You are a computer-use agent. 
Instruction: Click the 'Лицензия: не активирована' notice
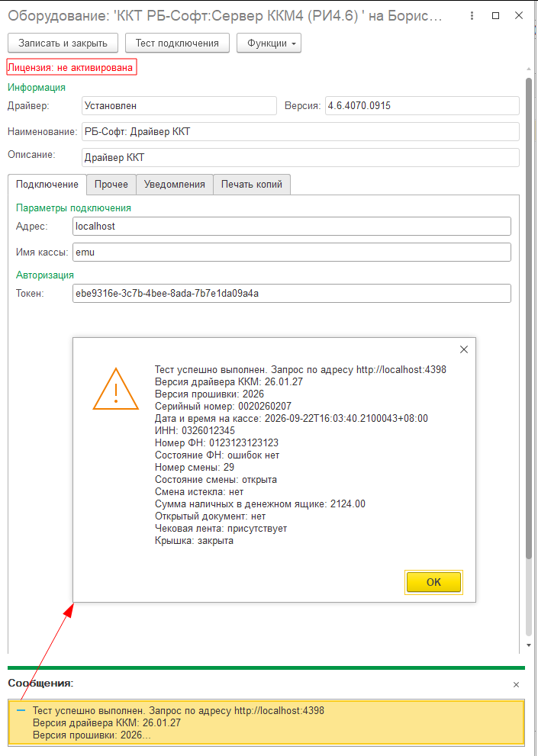point(72,67)
